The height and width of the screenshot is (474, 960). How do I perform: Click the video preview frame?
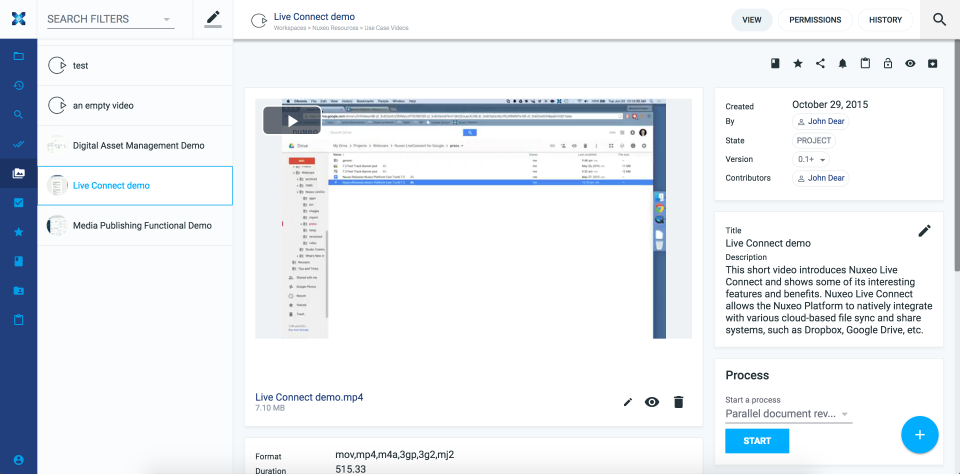pyautogui.click(x=473, y=219)
